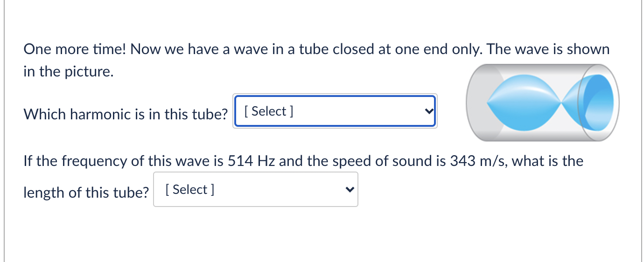Click the open right end of the tube
Viewport: 644px width, 262px height.
(x=599, y=102)
